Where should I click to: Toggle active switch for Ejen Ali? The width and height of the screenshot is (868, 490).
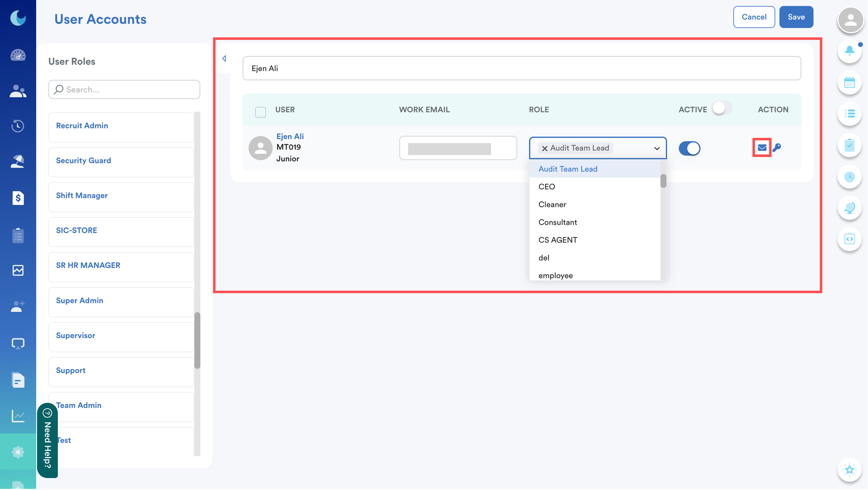click(x=689, y=148)
